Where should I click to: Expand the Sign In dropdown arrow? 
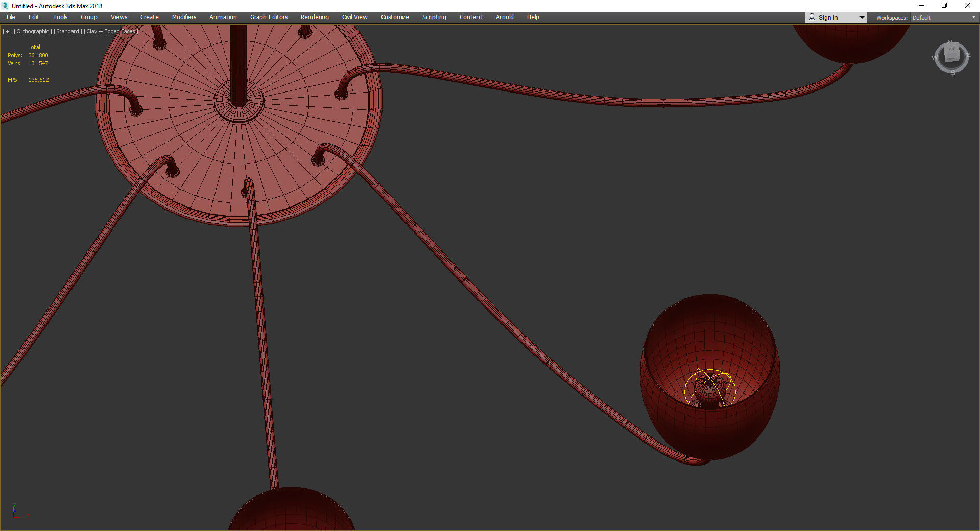(x=862, y=18)
